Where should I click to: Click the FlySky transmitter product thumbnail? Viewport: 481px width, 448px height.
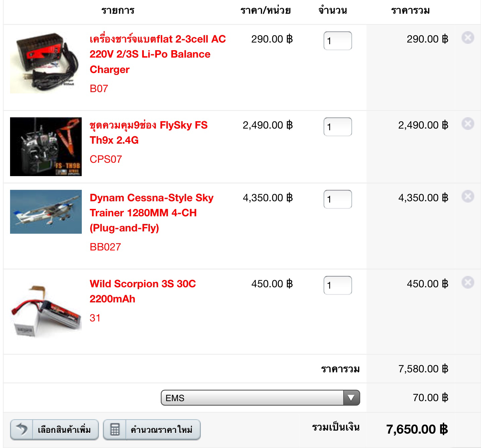pos(46,147)
